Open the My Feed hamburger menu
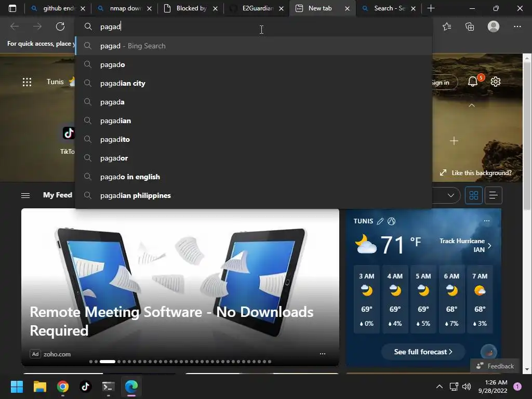The height and width of the screenshot is (399, 532). pos(25,195)
